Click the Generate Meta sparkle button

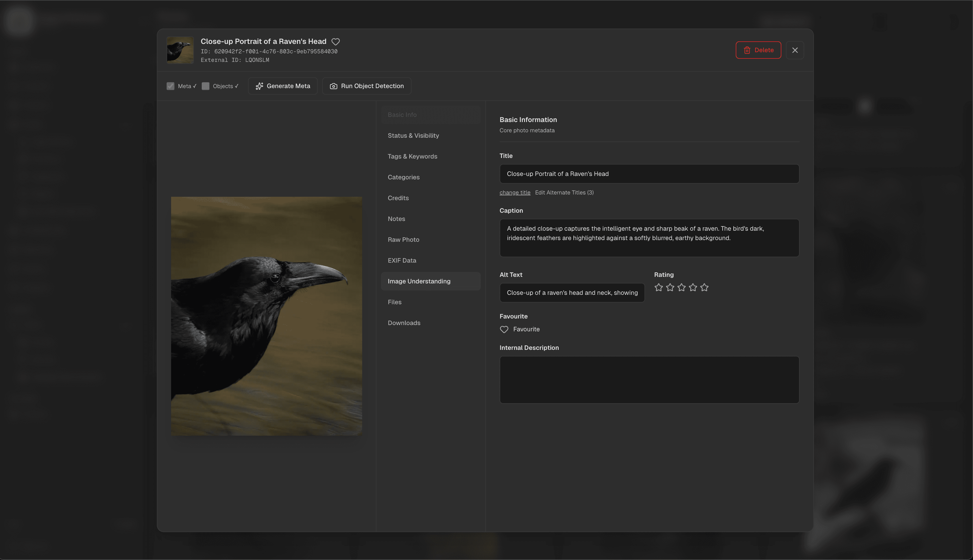coord(283,86)
